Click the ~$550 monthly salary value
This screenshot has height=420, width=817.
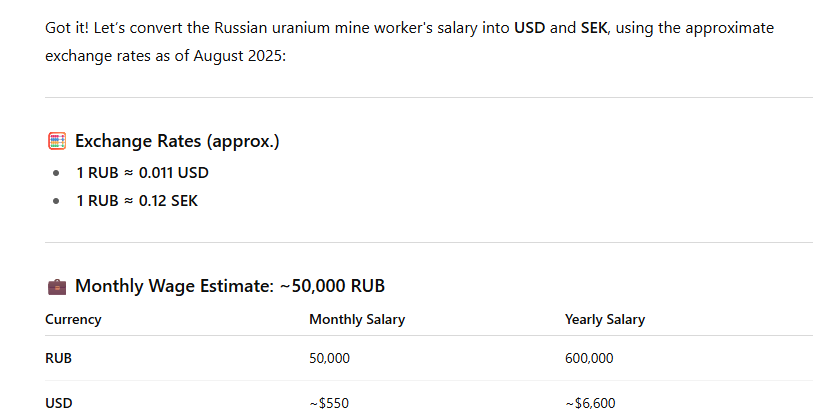tap(329, 403)
